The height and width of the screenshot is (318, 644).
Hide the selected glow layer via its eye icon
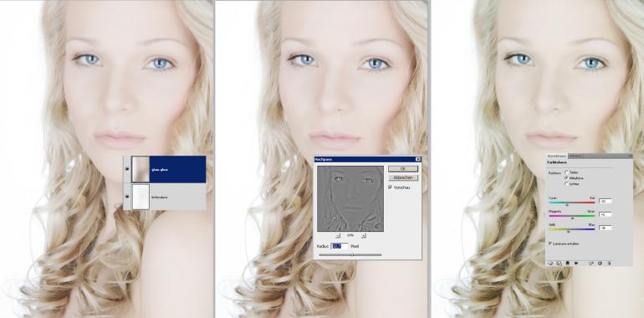tap(127, 169)
